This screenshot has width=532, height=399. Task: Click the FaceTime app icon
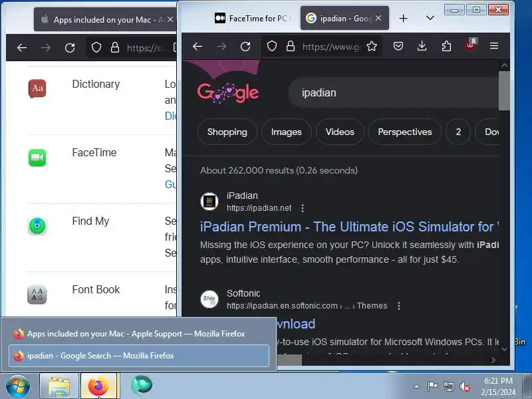click(37, 158)
